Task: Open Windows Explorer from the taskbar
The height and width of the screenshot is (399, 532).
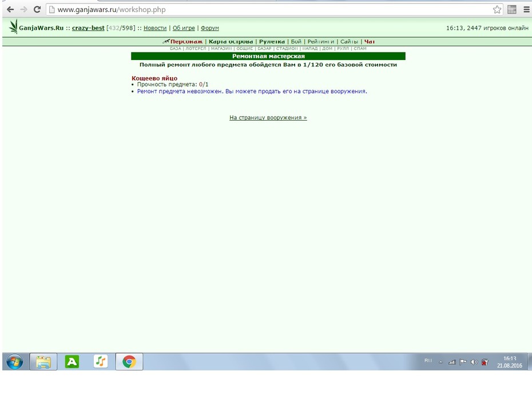Action: click(43, 362)
